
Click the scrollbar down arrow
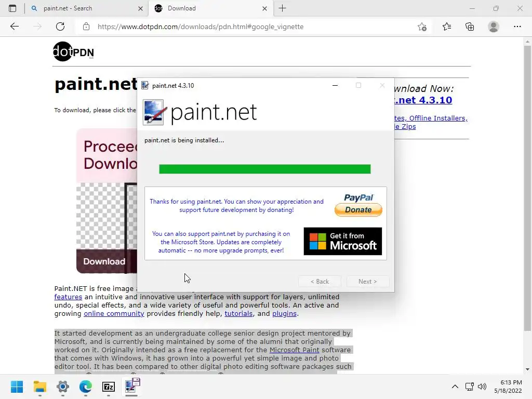pos(527,369)
